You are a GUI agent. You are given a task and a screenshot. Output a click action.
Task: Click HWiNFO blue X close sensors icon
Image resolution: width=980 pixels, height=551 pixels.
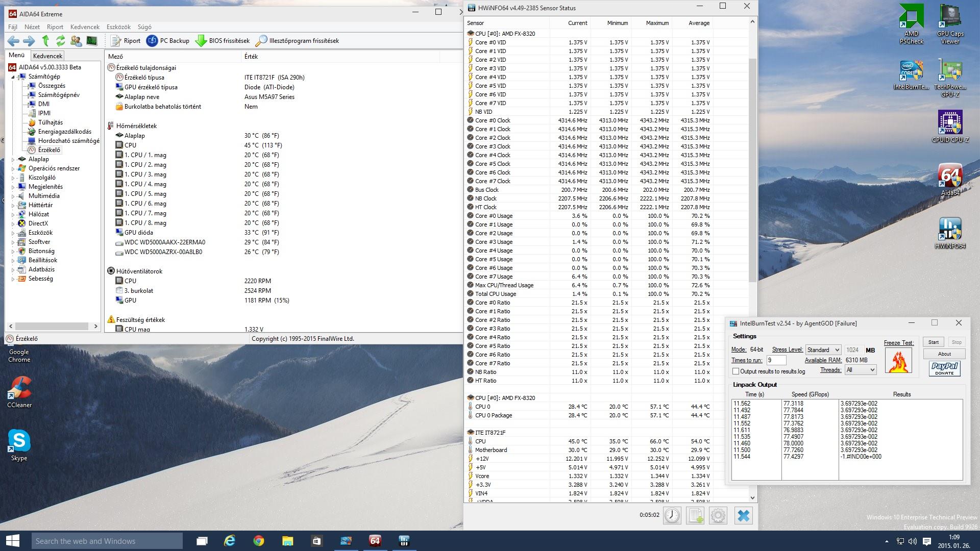click(x=743, y=515)
